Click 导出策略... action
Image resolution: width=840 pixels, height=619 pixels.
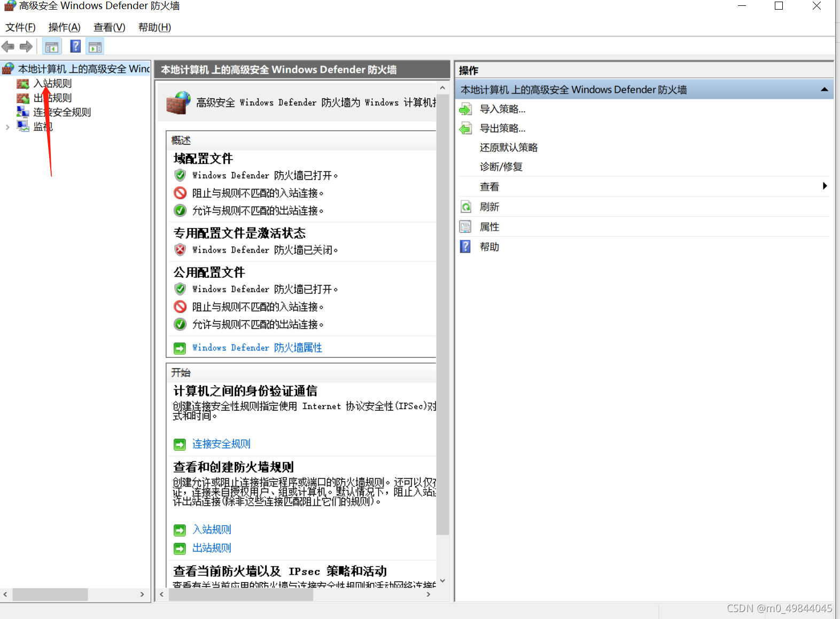pos(502,128)
